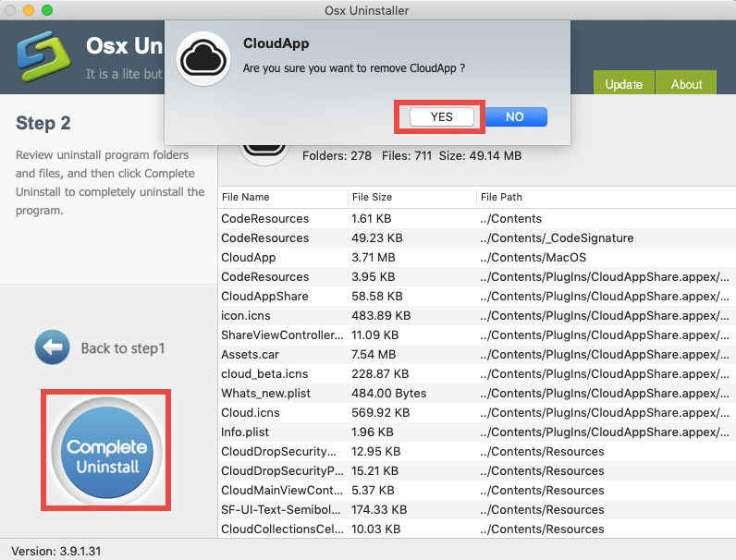
Task: Click the Step 2 heading
Action: coord(43,123)
